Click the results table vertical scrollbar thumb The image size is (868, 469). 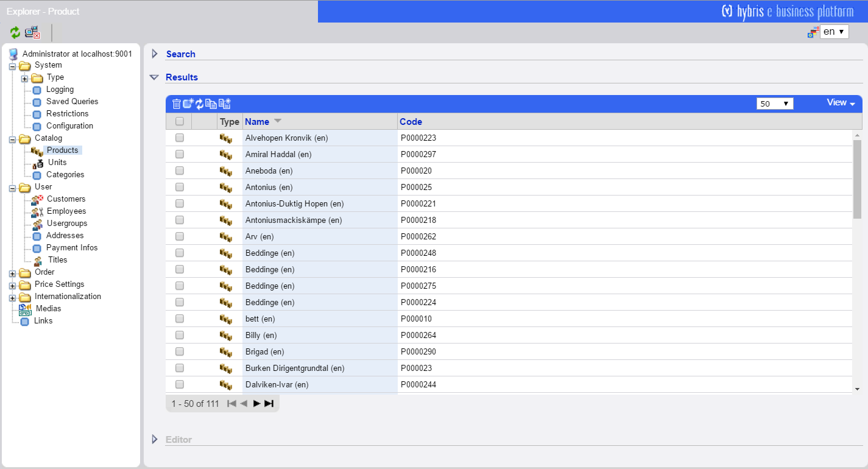pos(857,178)
